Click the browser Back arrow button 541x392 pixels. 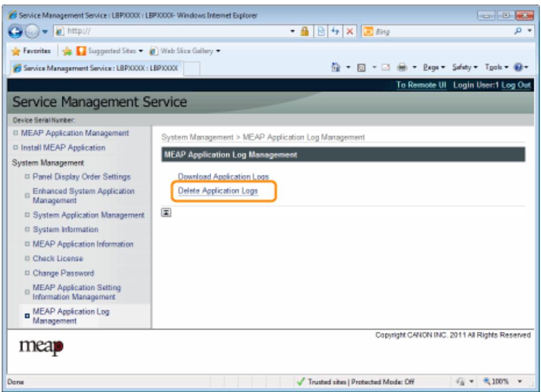[x=15, y=32]
